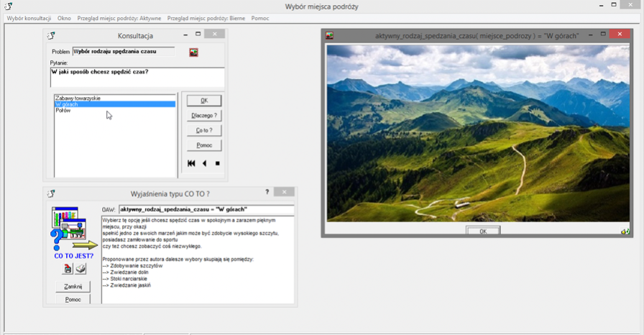Viewport: 644px width, 335px height.
Task: Click the 'Dlaczego ?' button
Action: click(204, 115)
